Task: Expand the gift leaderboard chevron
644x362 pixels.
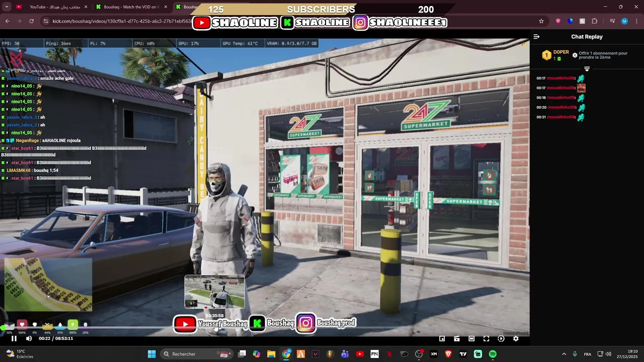Action: [587, 69]
